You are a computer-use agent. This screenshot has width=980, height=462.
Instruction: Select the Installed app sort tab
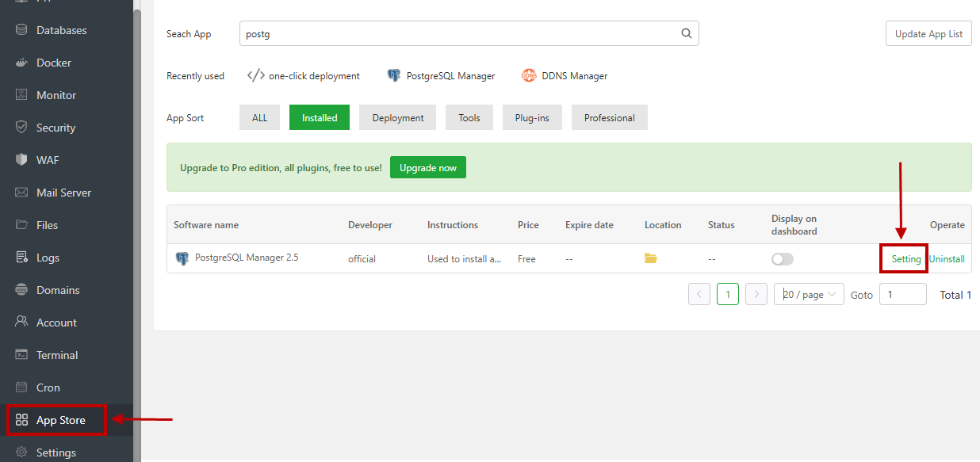(320, 117)
